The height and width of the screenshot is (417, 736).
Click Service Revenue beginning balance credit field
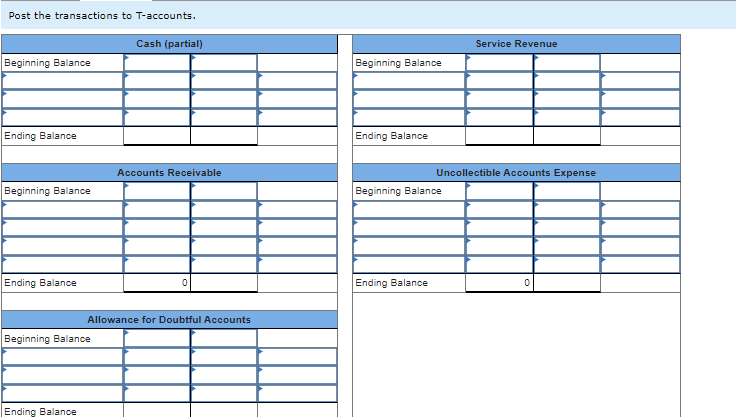point(567,62)
